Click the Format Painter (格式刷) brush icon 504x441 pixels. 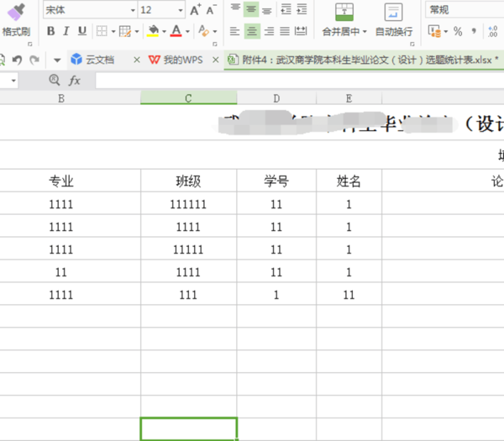tap(16, 13)
